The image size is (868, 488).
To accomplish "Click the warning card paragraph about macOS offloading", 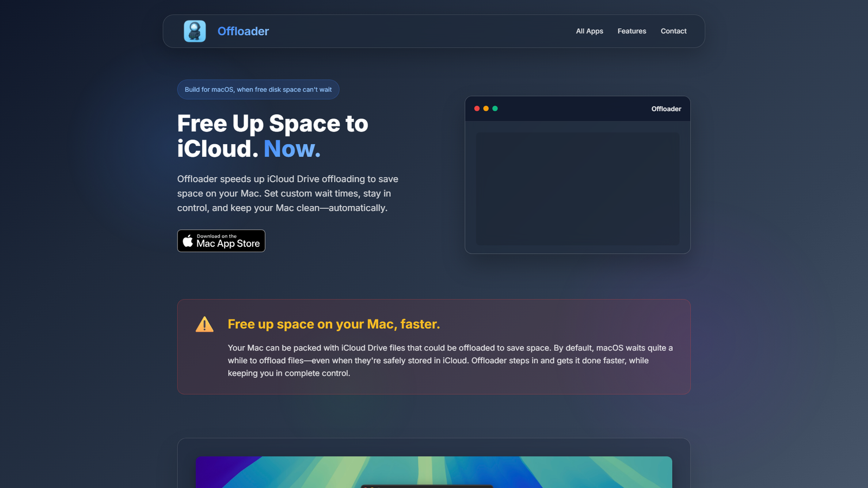I will [x=450, y=361].
